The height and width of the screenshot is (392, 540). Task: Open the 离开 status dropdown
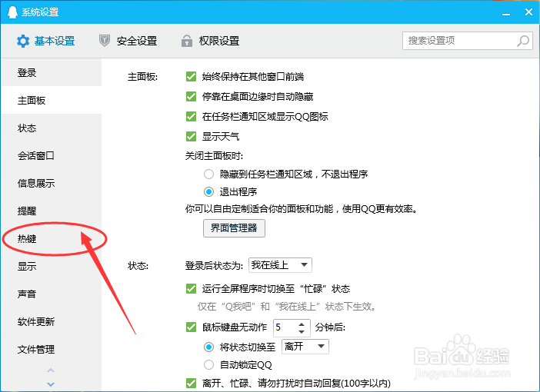(x=305, y=346)
